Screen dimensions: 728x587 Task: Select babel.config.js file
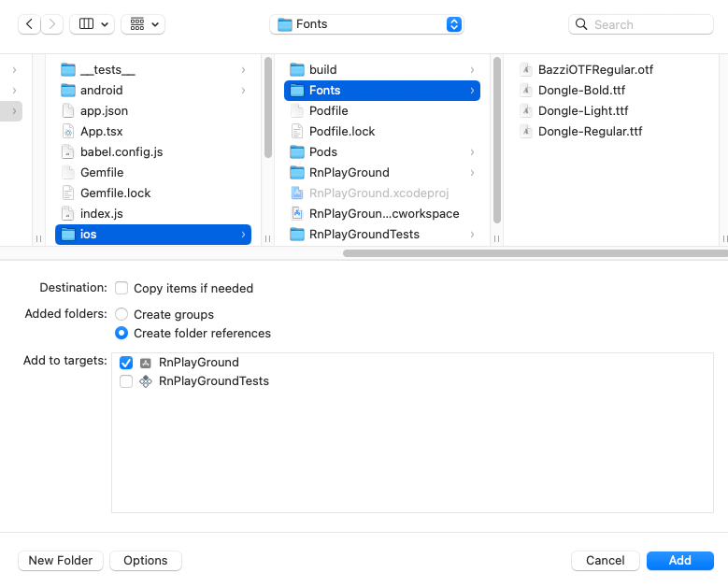153,151
